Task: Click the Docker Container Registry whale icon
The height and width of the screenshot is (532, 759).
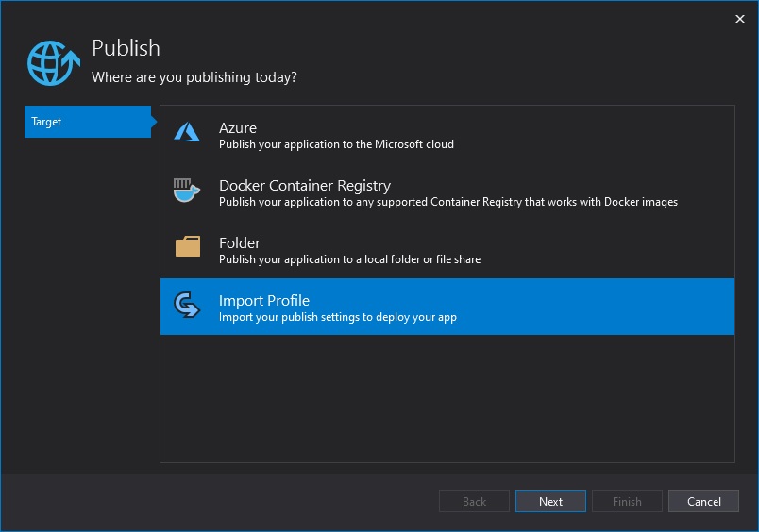Action: click(187, 191)
